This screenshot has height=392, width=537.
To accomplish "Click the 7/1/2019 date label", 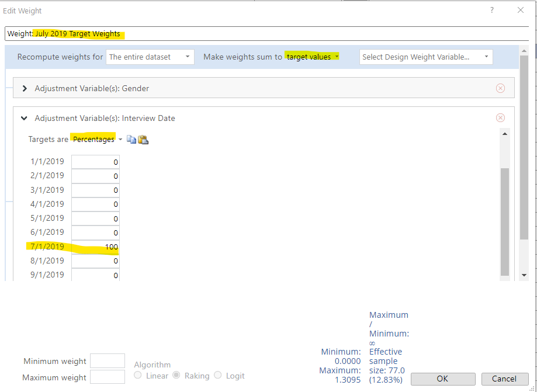I will tap(47, 247).
